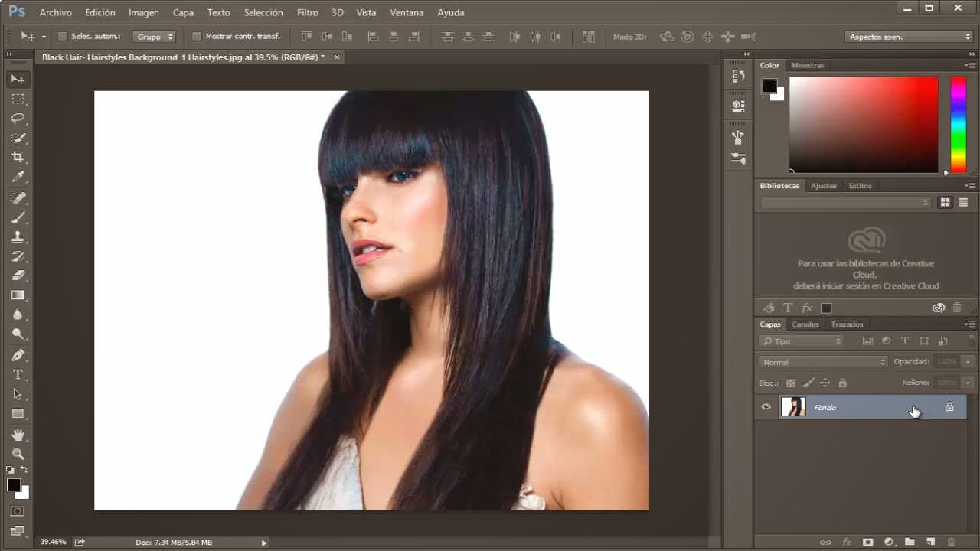The height and width of the screenshot is (551, 980).
Task: Select the Move tool in the toolbox
Action: (x=18, y=80)
